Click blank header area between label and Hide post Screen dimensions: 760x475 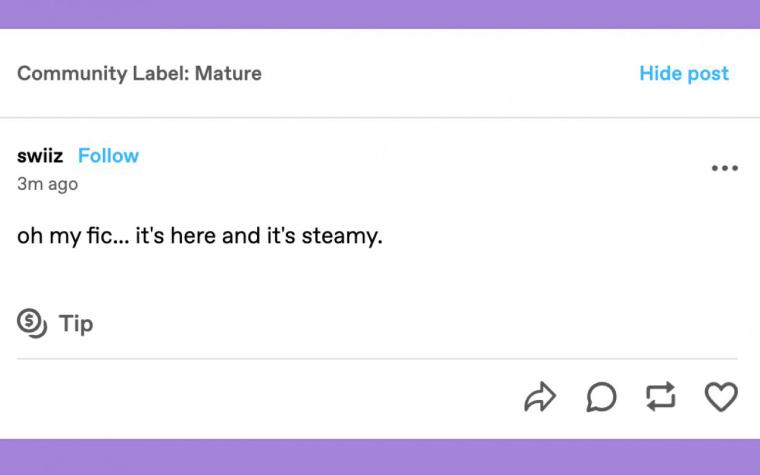click(451, 73)
